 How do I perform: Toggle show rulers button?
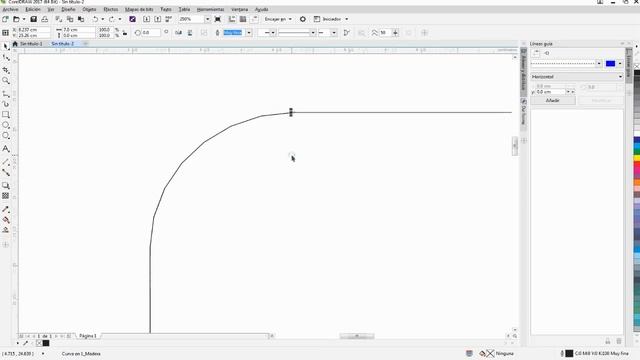click(x=232, y=19)
